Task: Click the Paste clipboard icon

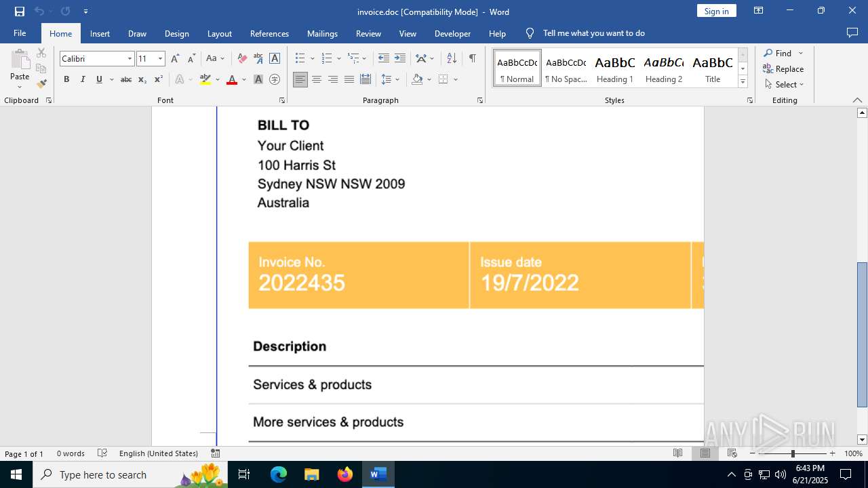Action: (20, 60)
